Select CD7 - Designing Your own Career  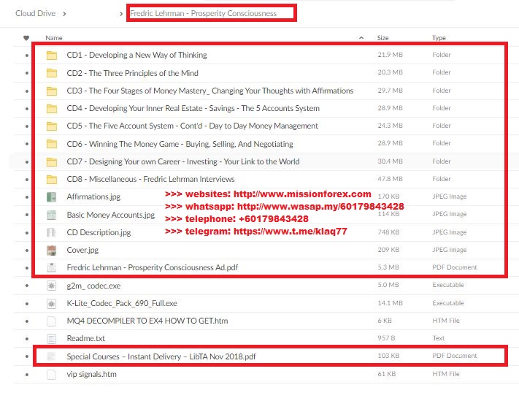click(183, 161)
